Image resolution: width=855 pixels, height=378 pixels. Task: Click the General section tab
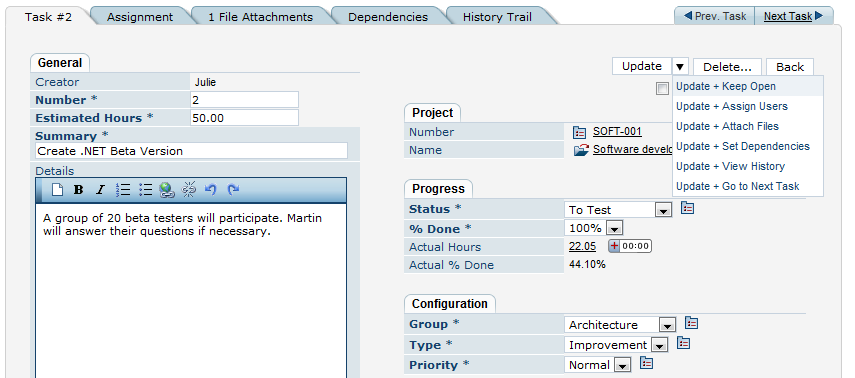coord(60,63)
